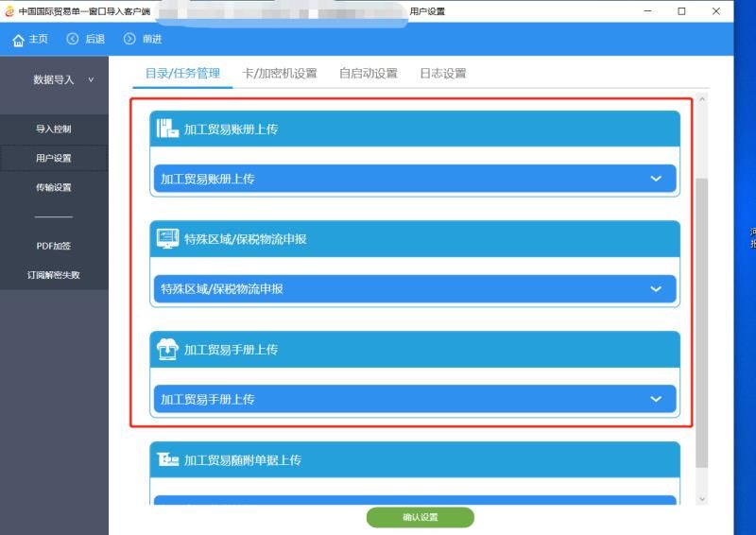
Task: Expand the 加工贸易账册上传 dropdown chevron
Action: tap(656, 179)
